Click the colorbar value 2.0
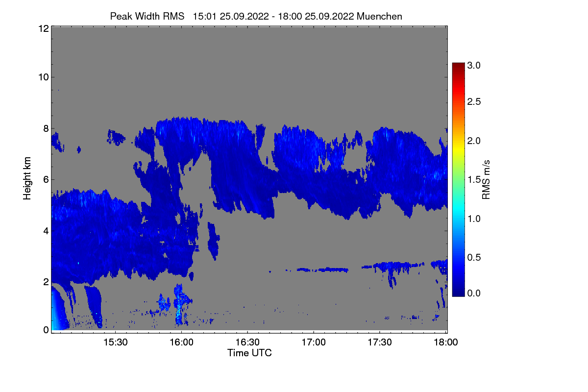This screenshot has width=588, height=392. [x=474, y=141]
